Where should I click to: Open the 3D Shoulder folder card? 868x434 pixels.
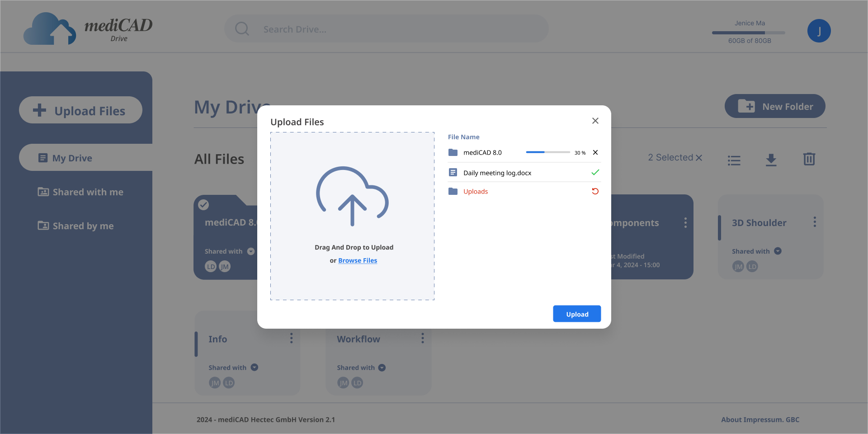[770, 236]
